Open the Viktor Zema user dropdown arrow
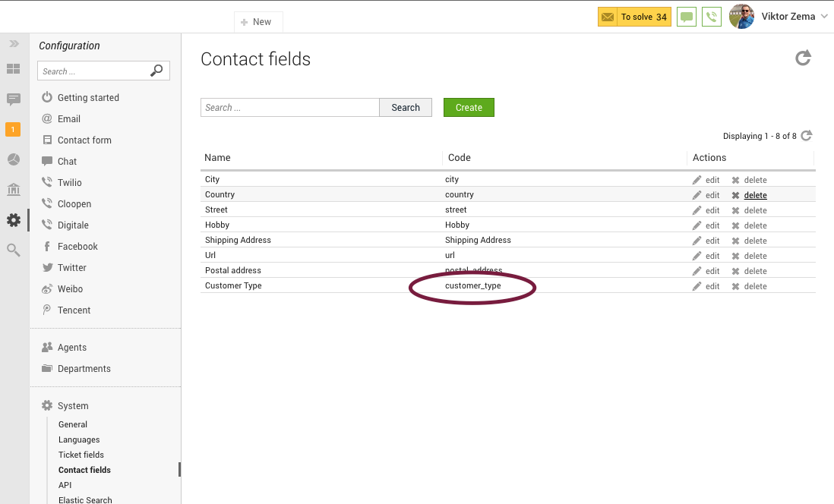 824,17
